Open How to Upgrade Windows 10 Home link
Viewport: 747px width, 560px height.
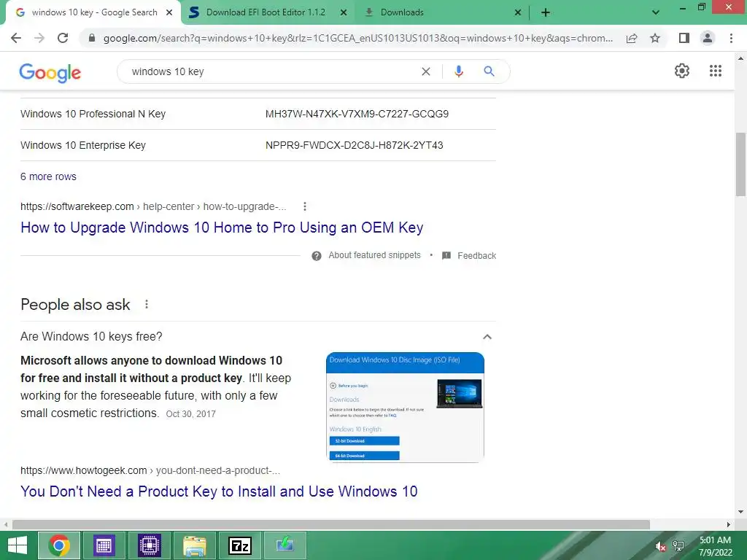[222, 227]
